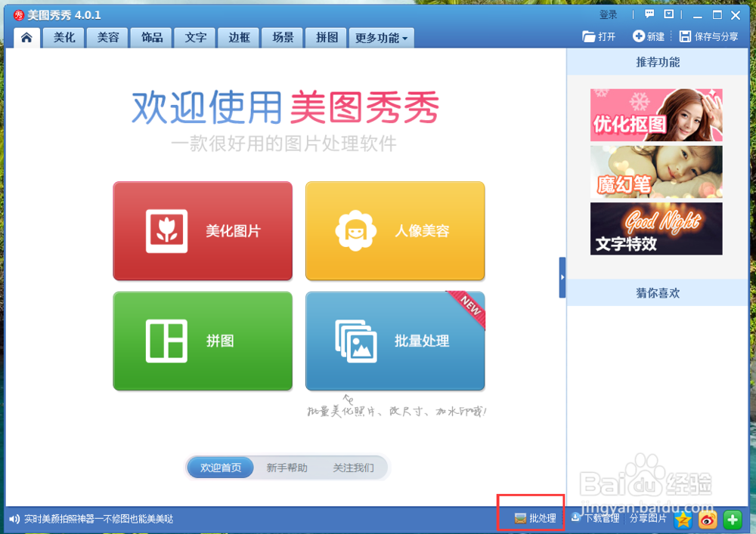Select the 拼图 tab

click(x=327, y=38)
